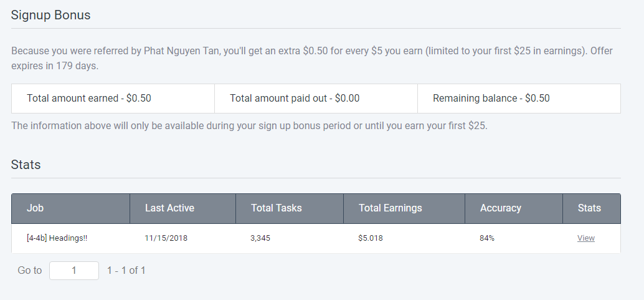
Task: Click the Stats section heading
Action: coord(26,165)
